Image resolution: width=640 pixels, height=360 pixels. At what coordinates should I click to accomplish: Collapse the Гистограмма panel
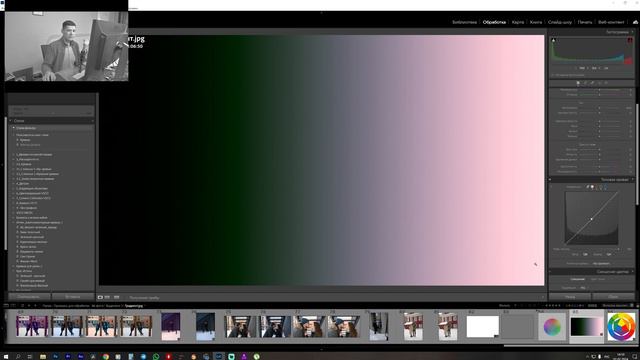click(x=633, y=32)
